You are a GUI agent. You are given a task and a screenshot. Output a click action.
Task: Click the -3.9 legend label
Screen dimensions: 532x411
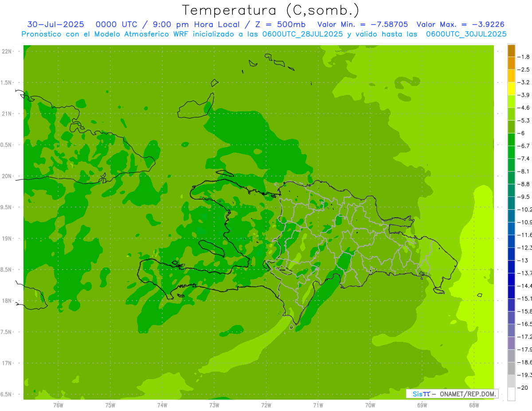524,95
